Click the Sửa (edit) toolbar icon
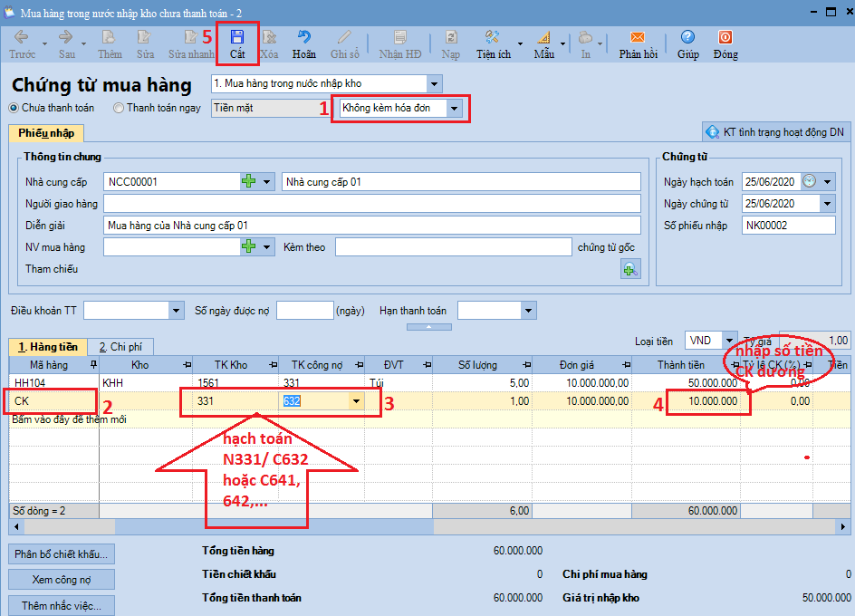Viewport: 855px width, 616px height. [x=145, y=37]
